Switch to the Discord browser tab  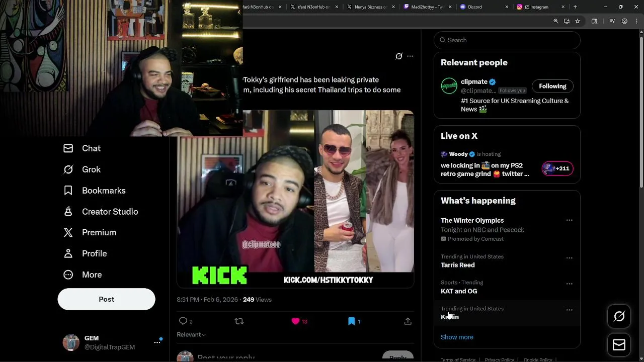point(476,7)
